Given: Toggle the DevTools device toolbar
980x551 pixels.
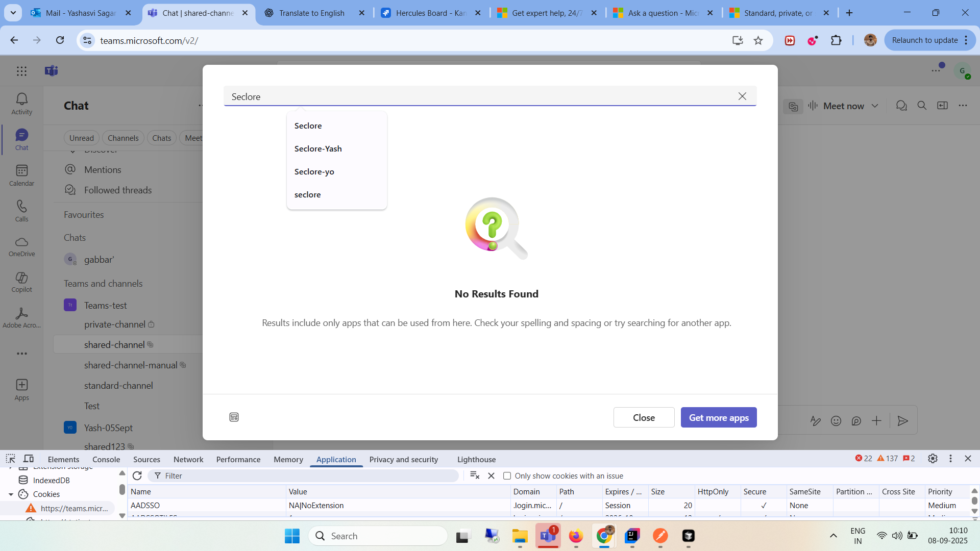Looking at the screenshot, I should click(x=29, y=459).
